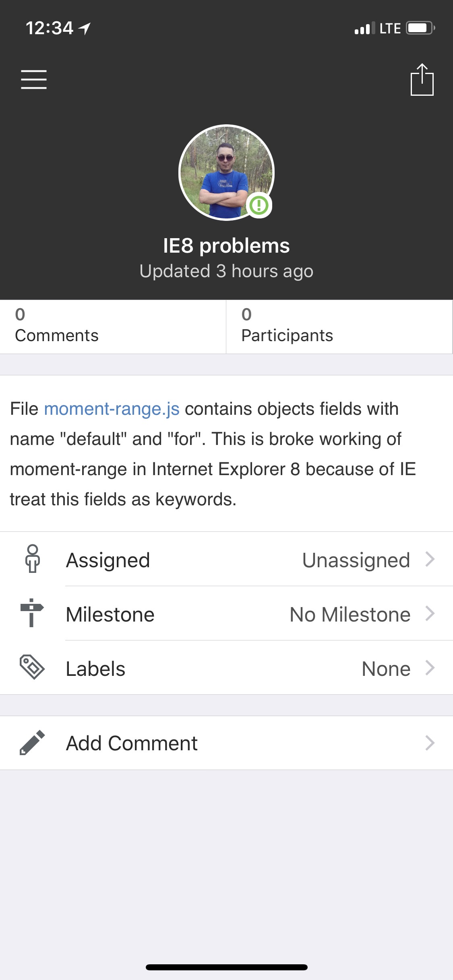The width and height of the screenshot is (453, 980).
Task: Switch to the 0 Comments tab
Action: click(x=113, y=327)
